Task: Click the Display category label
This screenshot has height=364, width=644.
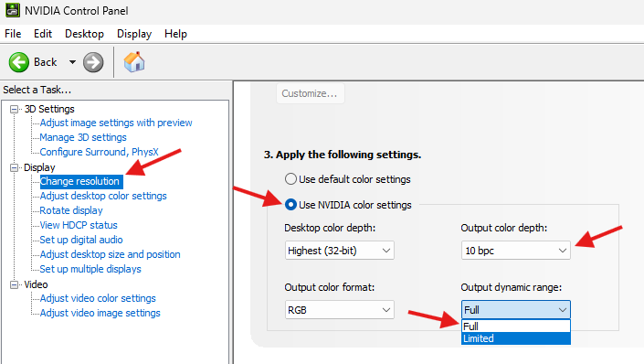Action: click(39, 167)
